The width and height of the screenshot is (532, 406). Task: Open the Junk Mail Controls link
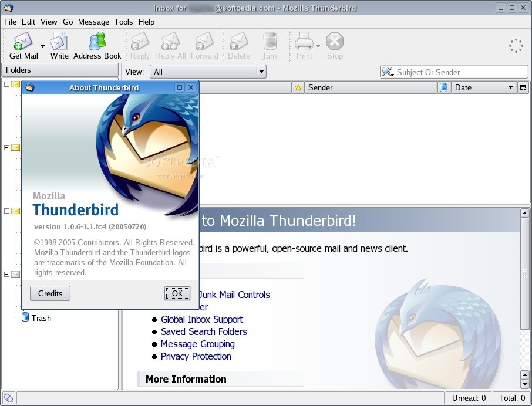tap(234, 295)
